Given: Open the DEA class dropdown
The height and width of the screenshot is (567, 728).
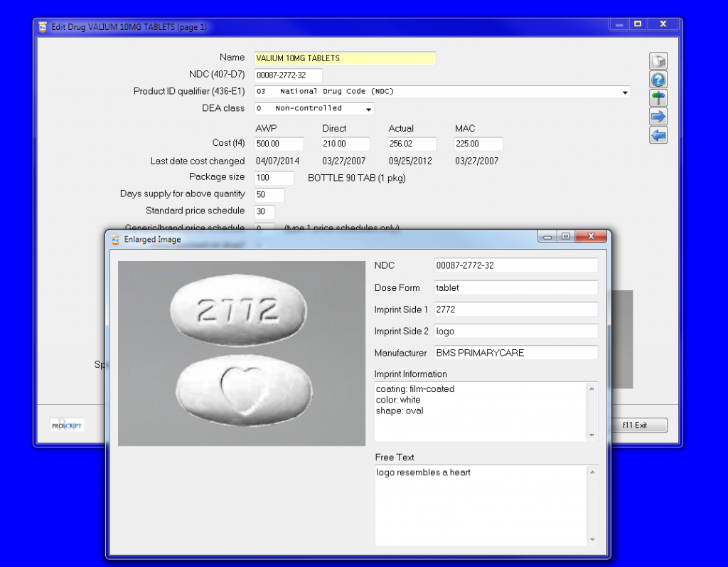Looking at the screenshot, I should [x=368, y=109].
